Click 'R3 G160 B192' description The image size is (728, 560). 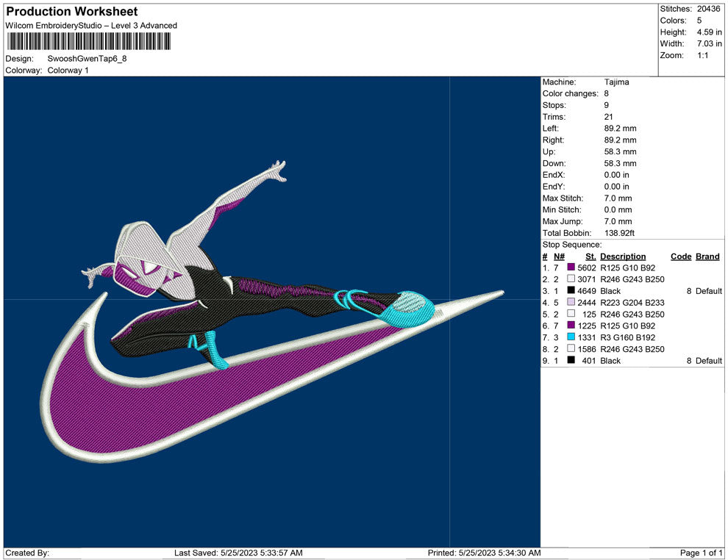click(x=628, y=337)
